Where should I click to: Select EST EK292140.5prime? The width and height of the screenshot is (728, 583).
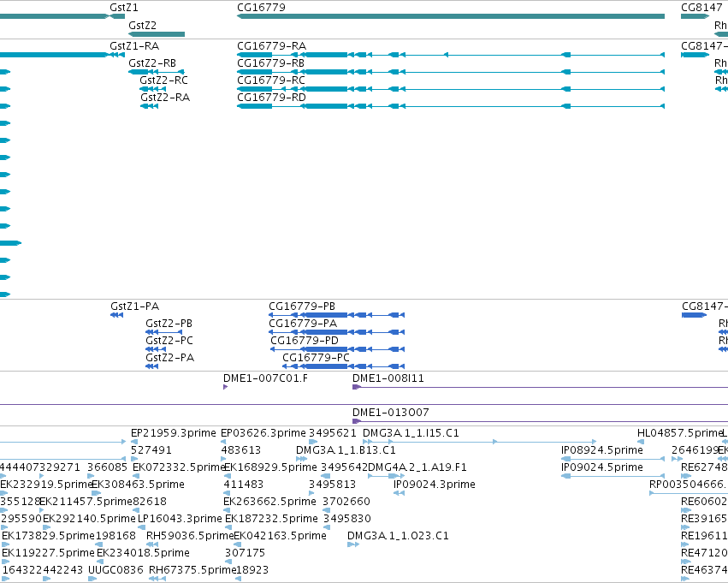click(89, 519)
